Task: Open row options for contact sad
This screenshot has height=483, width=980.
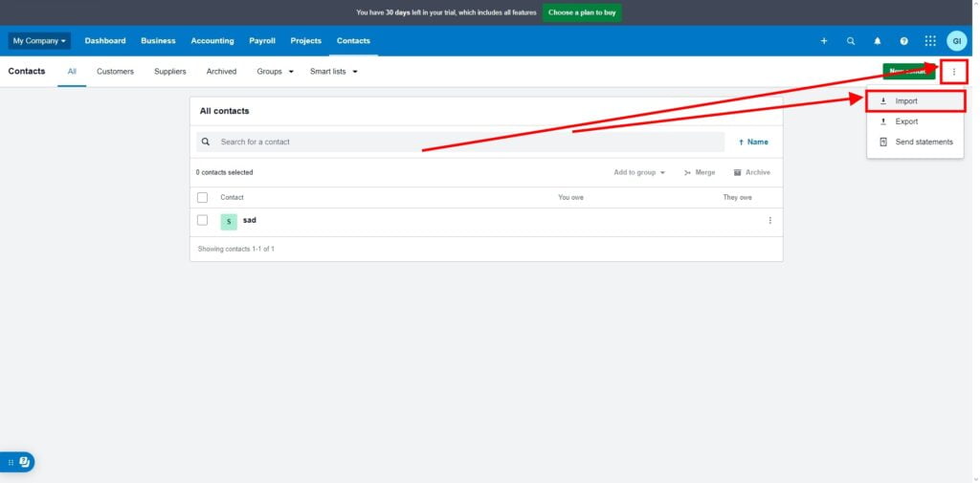Action: click(x=770, y=221)
